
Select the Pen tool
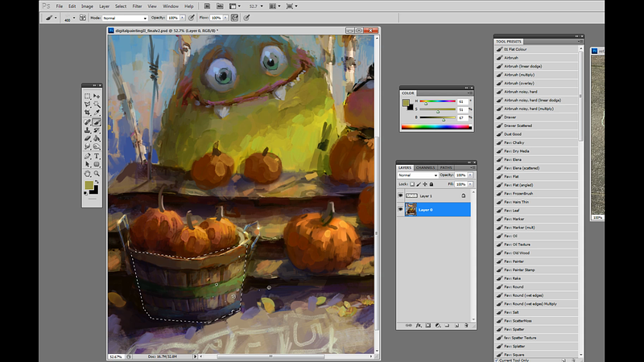[88, 156]
